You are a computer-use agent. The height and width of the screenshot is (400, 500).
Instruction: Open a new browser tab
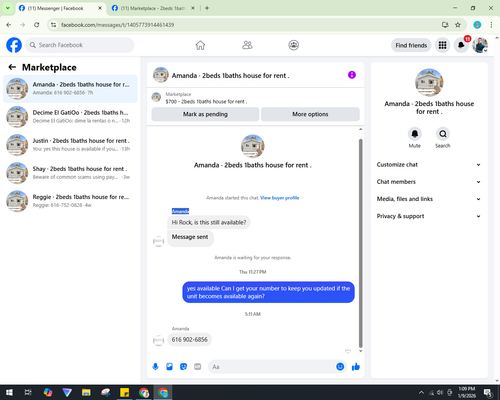207,8
